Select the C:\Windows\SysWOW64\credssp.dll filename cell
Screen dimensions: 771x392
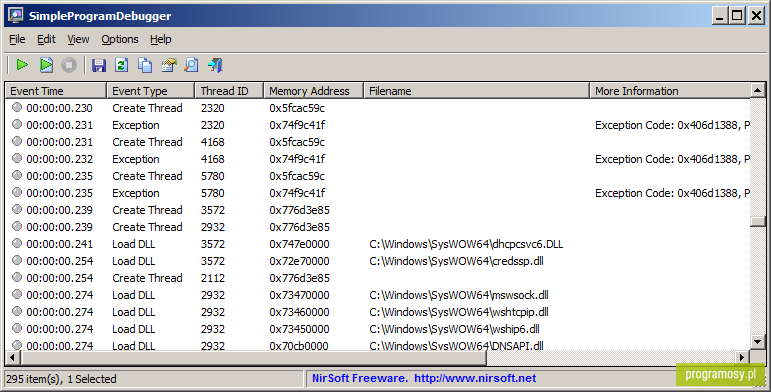click(x=456, y=261)
